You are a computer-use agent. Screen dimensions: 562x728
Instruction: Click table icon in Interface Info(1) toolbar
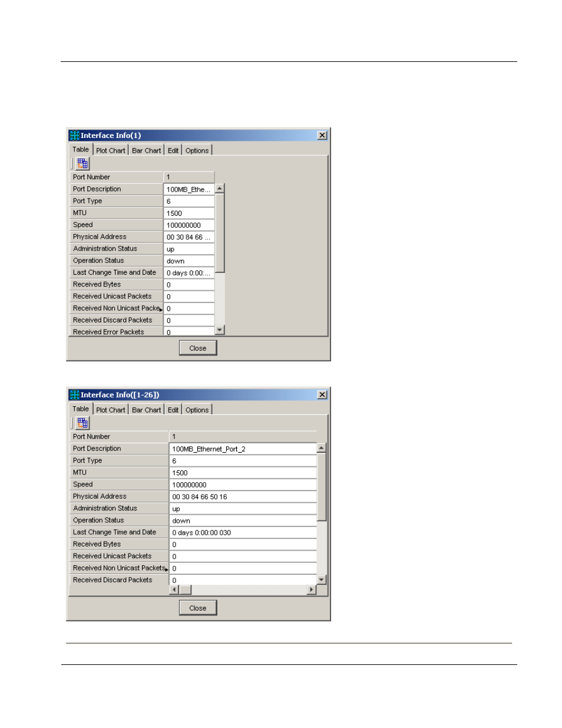82,163
